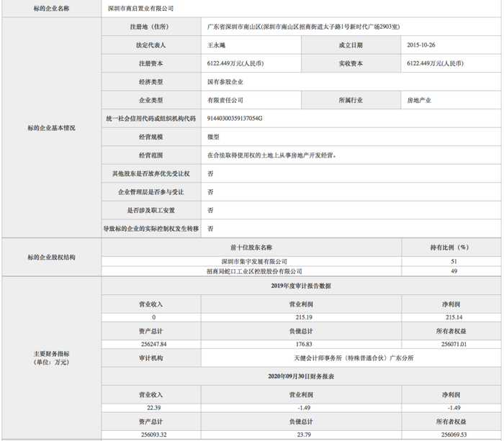
Task: Click holding ratio 49
Action: pyautogui.click(x=454, y=271)
